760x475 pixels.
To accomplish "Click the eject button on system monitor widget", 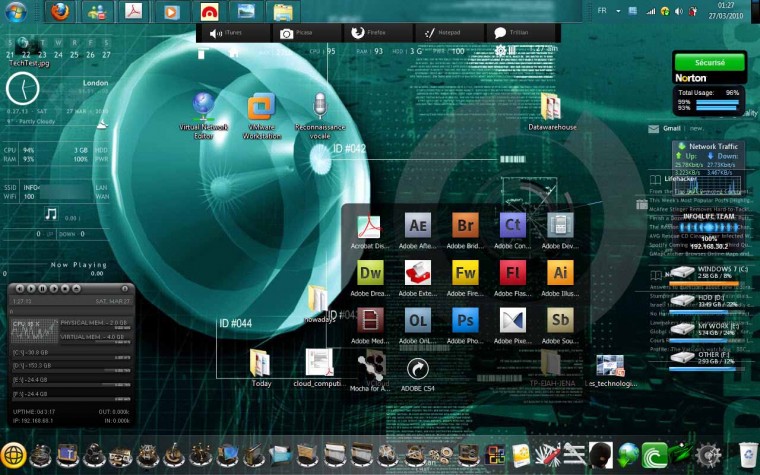I will tap(77, 288).
